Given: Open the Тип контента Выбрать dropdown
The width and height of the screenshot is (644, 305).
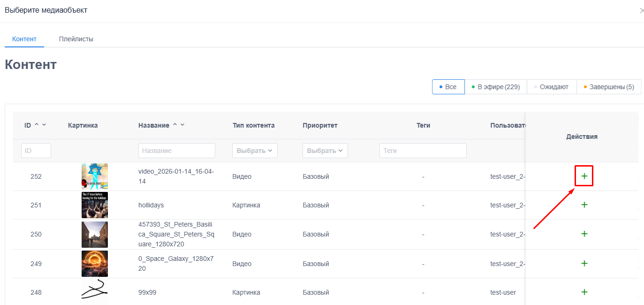Looking at the screenshot, I should coord(255,151).
